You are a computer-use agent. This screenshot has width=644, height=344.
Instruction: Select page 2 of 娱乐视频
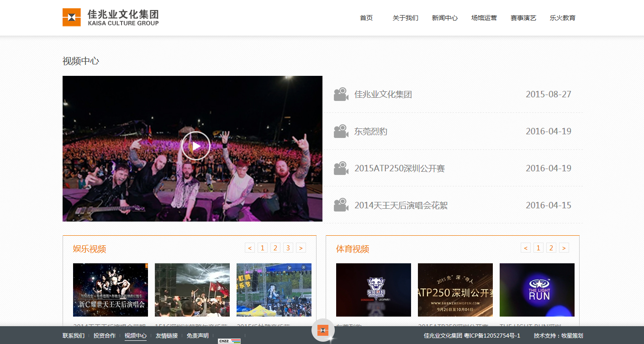[x=275, y=248]
